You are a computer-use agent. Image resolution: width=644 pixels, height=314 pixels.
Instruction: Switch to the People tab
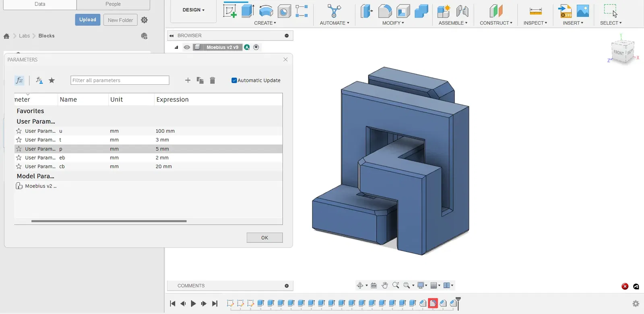pos(113,4)
